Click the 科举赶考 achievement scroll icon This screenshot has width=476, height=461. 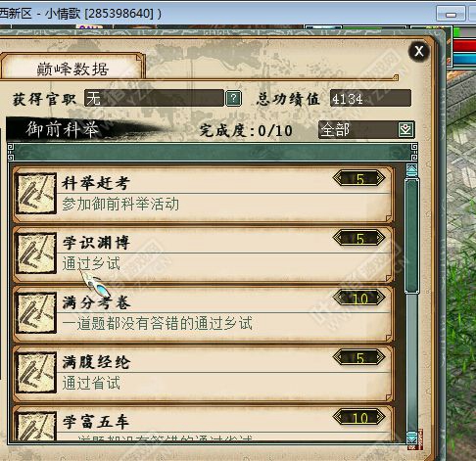[x=36, y=194]
